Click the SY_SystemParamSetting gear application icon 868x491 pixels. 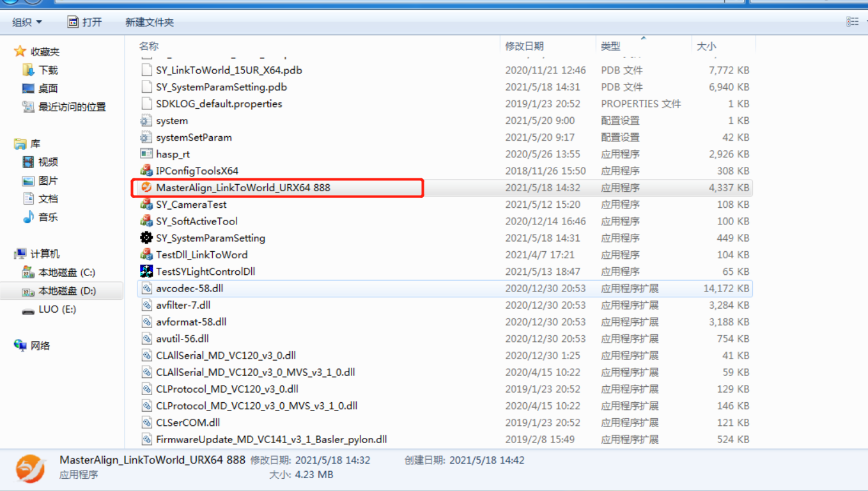pyautogui.click(x=146, y=238)
